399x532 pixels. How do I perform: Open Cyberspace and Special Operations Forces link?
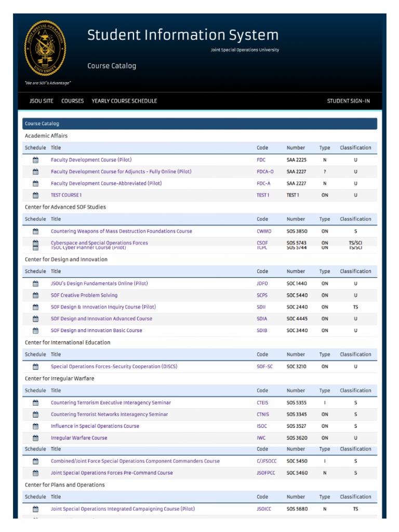[99, 243]
